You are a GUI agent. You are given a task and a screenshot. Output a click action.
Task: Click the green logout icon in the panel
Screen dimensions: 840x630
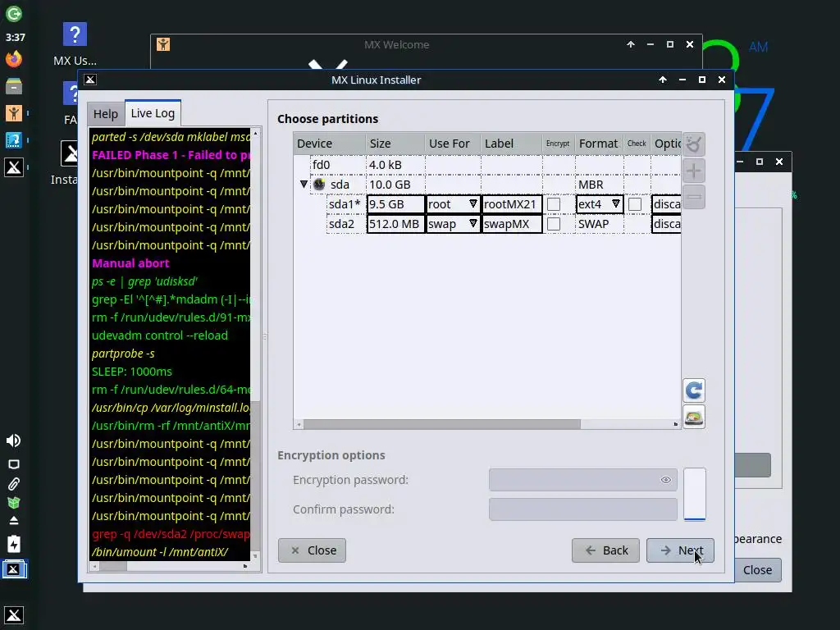[14, 13]
